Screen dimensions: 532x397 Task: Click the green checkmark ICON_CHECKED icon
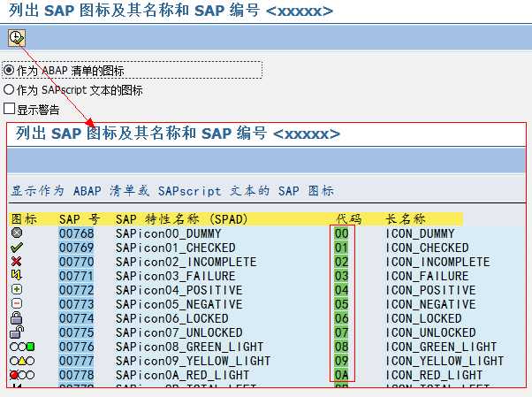[17, 248]
